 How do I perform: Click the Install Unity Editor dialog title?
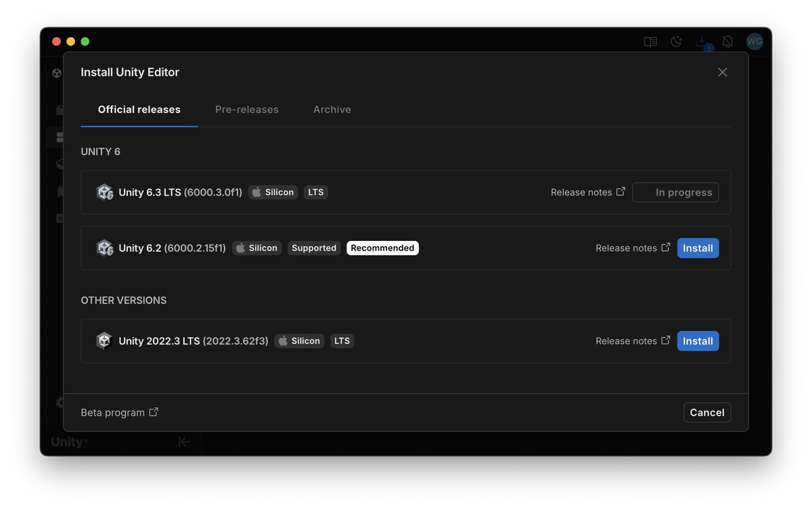(x=130, y=72)
